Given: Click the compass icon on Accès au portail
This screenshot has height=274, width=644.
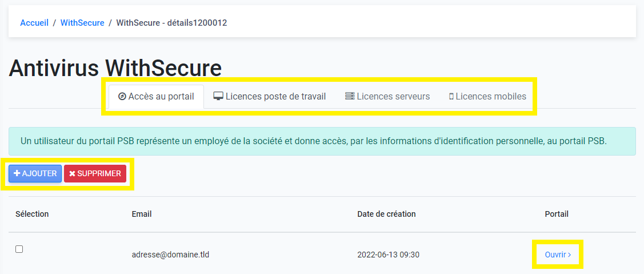Looking at the screenshot, I should point(122,97).
